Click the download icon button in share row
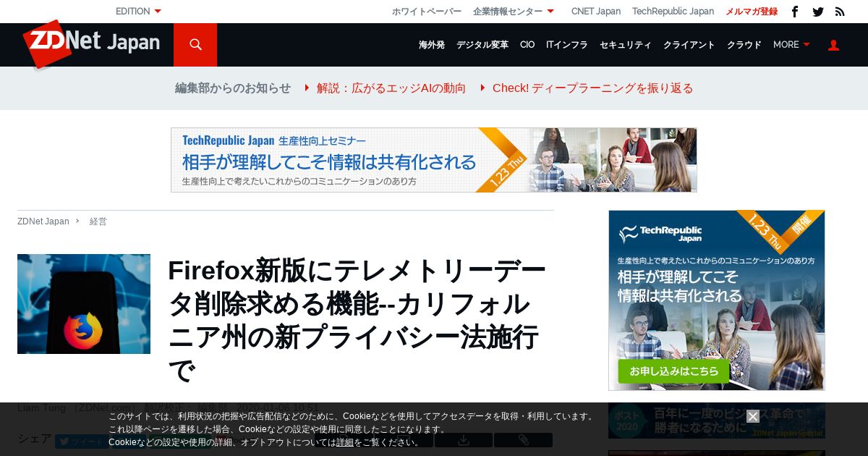 click(464, 440)
